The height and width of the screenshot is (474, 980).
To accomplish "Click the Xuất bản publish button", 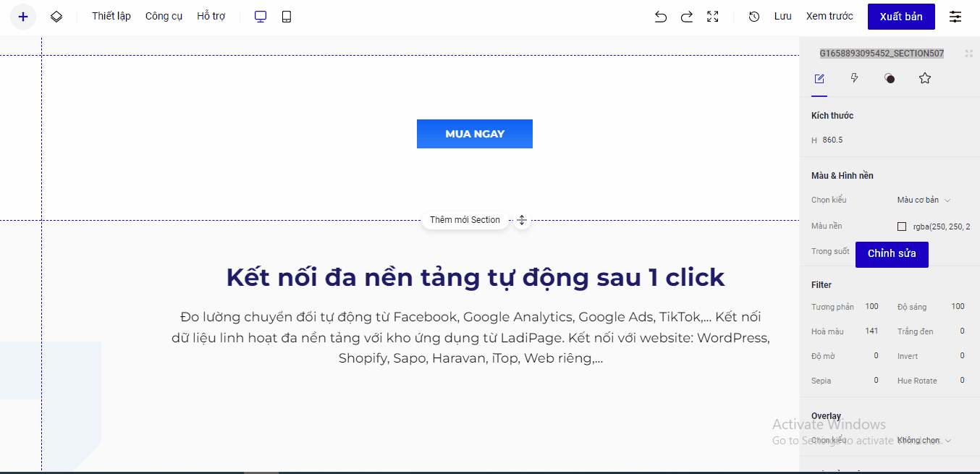I will pos(901,17).
